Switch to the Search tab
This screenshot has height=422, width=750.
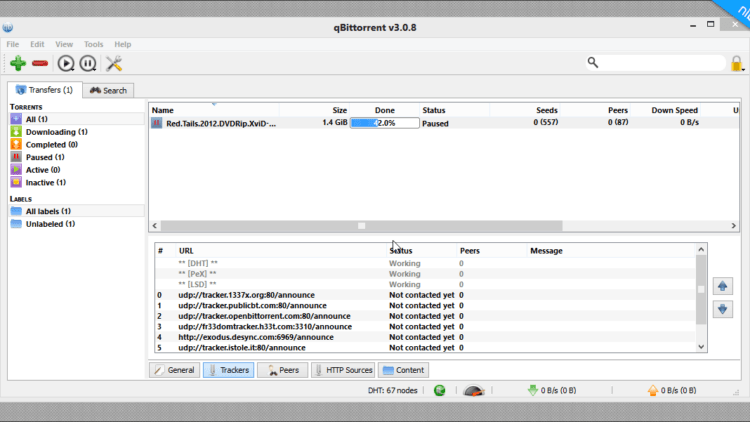108,90
